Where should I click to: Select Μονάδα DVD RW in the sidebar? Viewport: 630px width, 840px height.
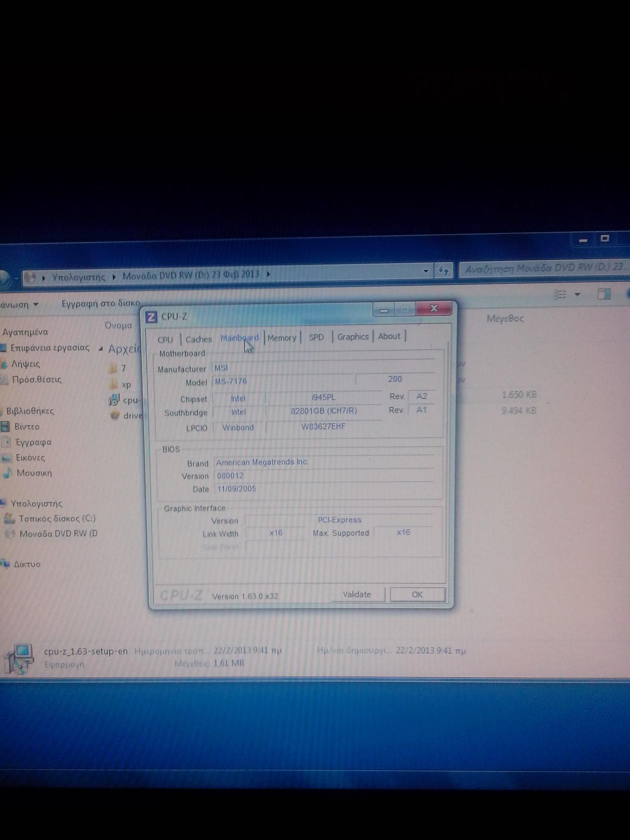(x=58, y=534)
